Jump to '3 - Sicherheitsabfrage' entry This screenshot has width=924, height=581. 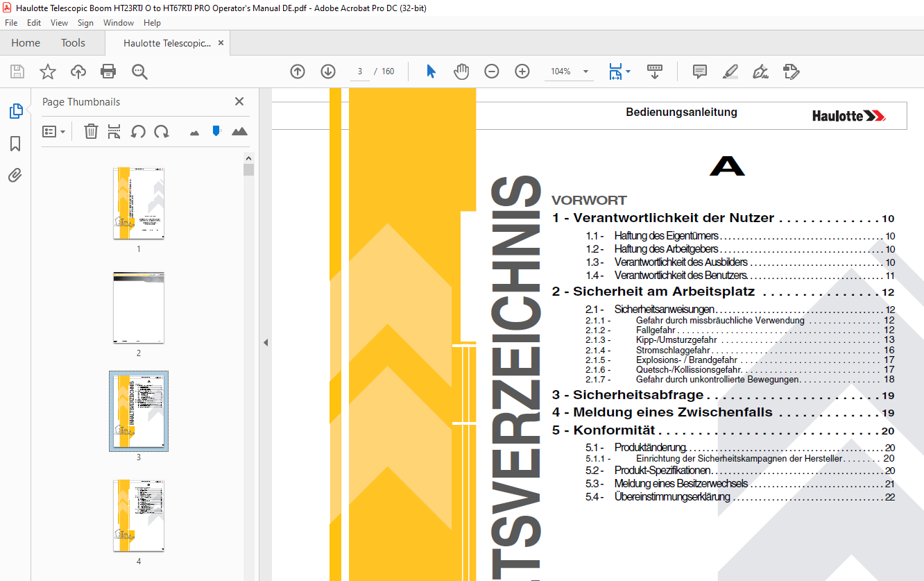tap(724, 395)
